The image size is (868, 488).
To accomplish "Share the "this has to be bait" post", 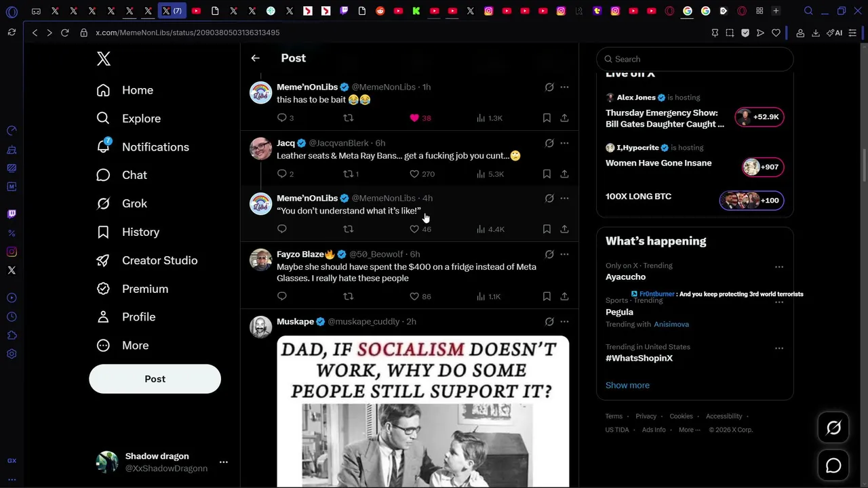I will tap(564, 118).
